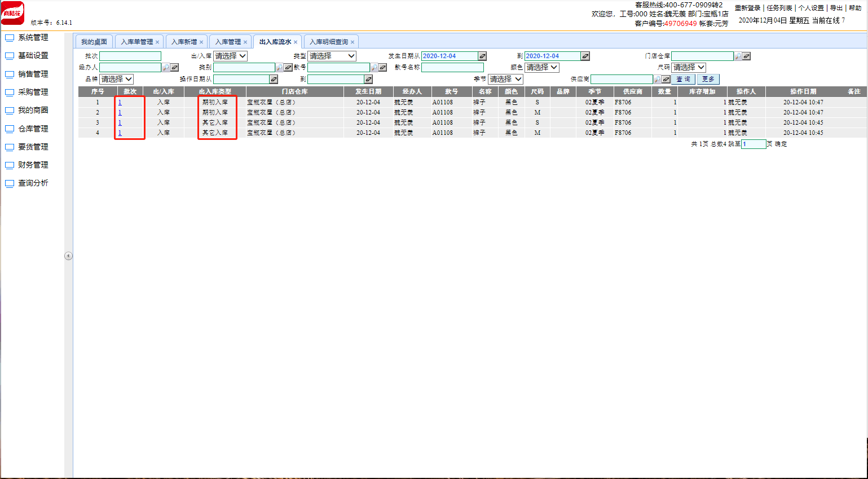This screenshot has width=868, height=479.
Task: Click the 款号 search magnifier icon
Action: click(373, 68)
